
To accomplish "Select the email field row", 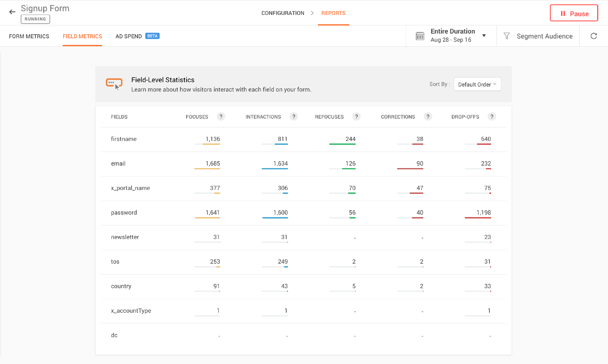I will tap(118, 164).
